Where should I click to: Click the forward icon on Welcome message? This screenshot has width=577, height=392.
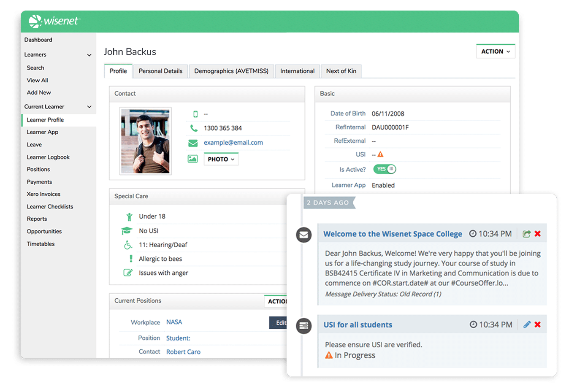click(x=526, y=234)
